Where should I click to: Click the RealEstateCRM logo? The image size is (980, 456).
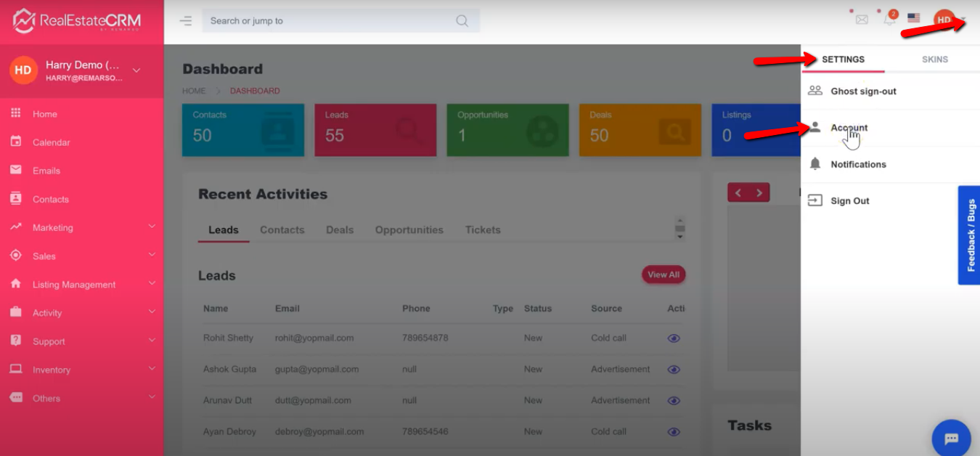[76, 21]
